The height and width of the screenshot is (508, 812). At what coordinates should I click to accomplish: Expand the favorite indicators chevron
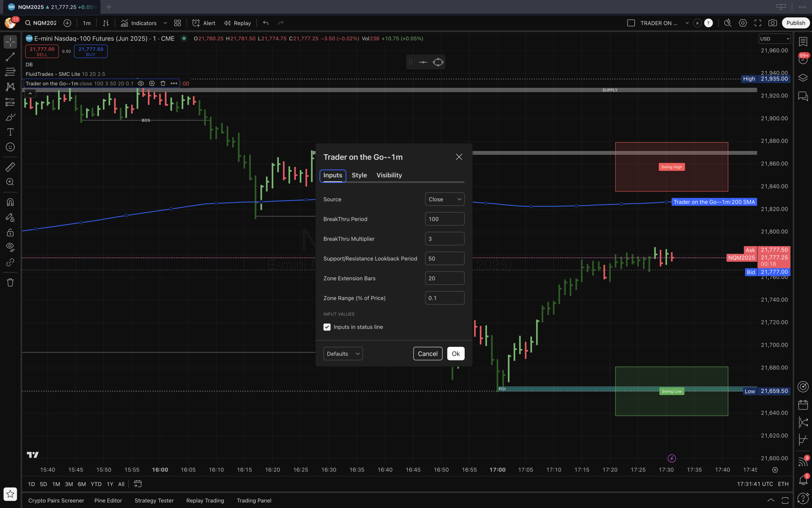tap(165, 23)
